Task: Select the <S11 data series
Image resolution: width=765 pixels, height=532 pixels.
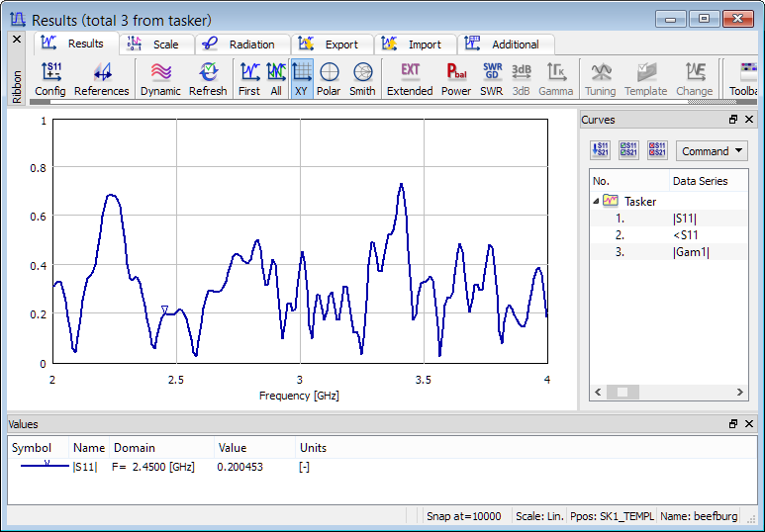Action: [x=685, y=235]
